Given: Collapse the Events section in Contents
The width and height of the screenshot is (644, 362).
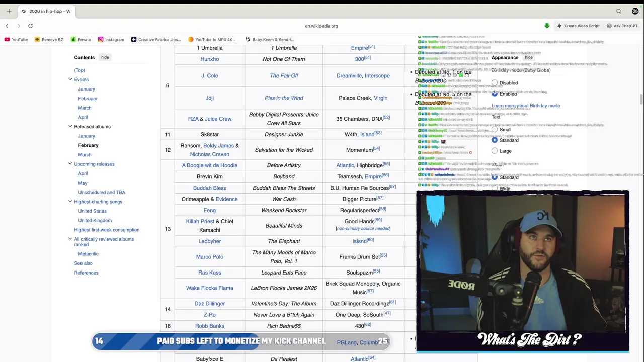Looking at the screenshot, I should pyautogui.click(x=70, y=79).
